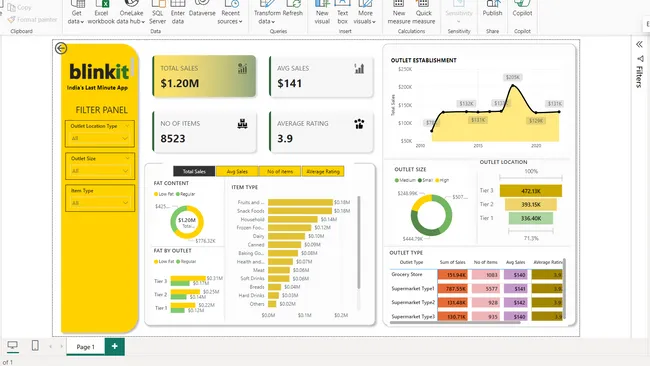The image size is (650, 366).
Task: Click the Snack Foods bar
Action: click(300, 211)
